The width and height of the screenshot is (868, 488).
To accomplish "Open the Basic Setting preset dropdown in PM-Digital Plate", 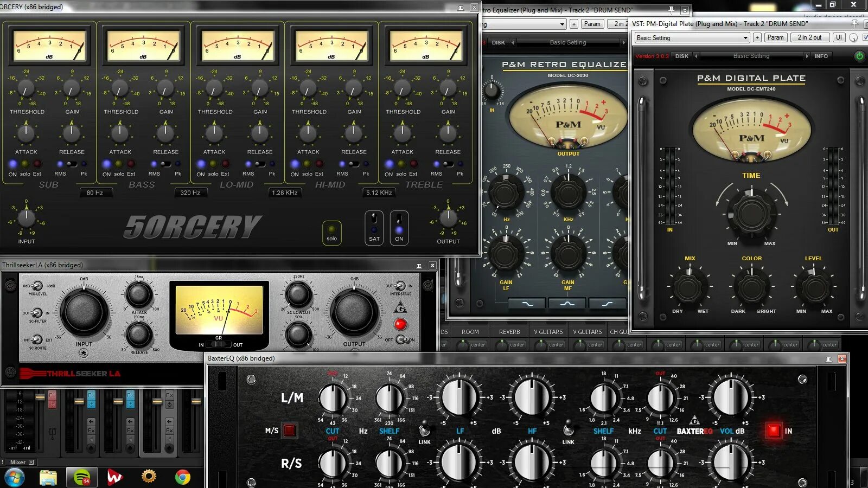I will (692, 37).
